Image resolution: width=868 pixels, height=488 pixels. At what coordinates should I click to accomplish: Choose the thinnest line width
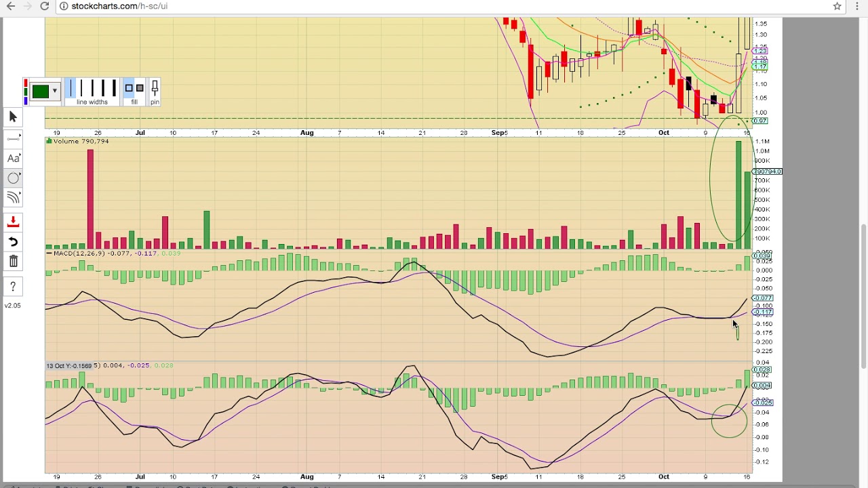coord(70,88)
